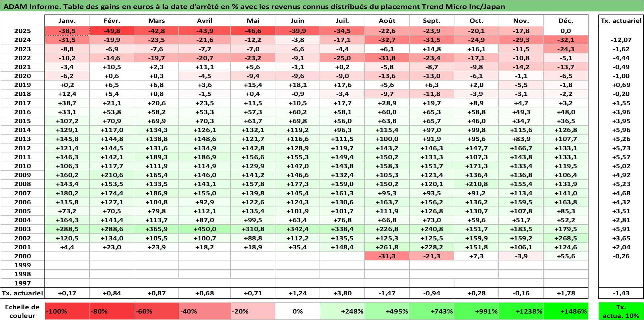Select the cell showing +261,8
644x320 pixels.
(387, 247)
